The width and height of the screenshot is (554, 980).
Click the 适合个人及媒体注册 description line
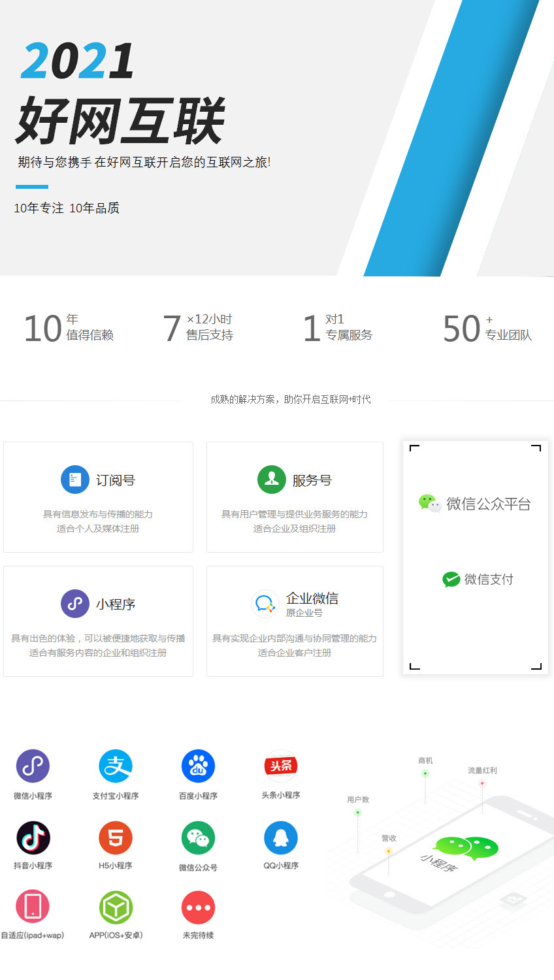coord(98,529)
